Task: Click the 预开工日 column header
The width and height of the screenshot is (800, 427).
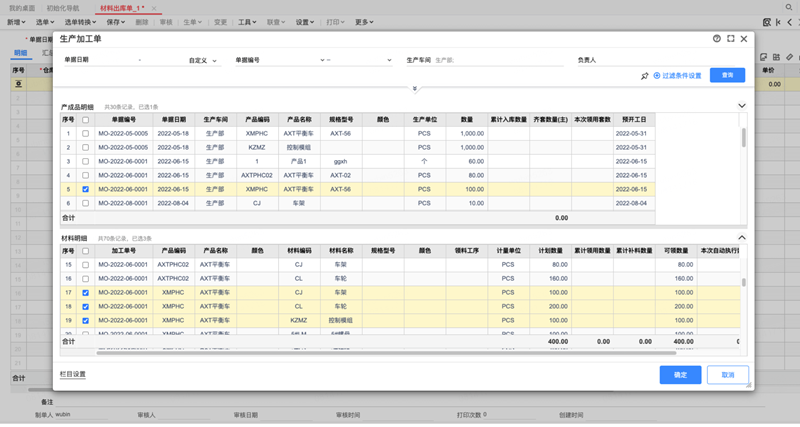Action: click(634, 120)
